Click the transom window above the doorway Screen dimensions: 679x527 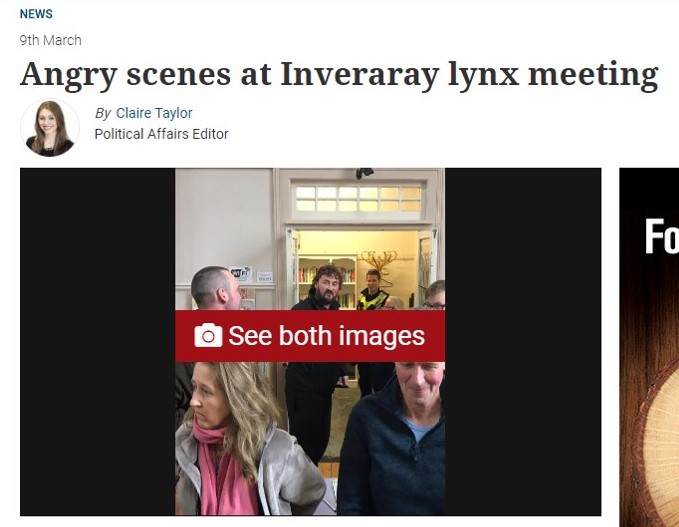coord(358,199)
